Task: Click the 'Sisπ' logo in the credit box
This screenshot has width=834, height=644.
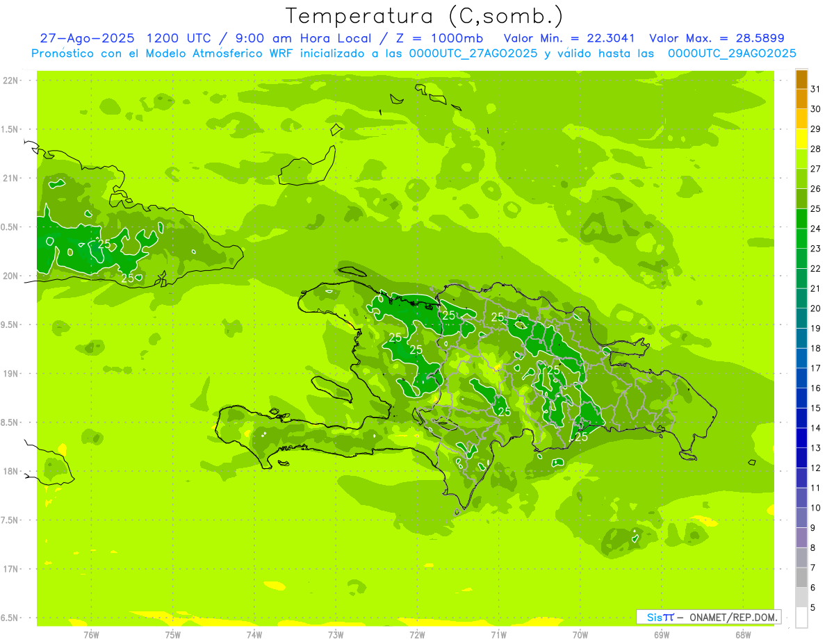Action: pyautogui.click(x=660, y=617)
